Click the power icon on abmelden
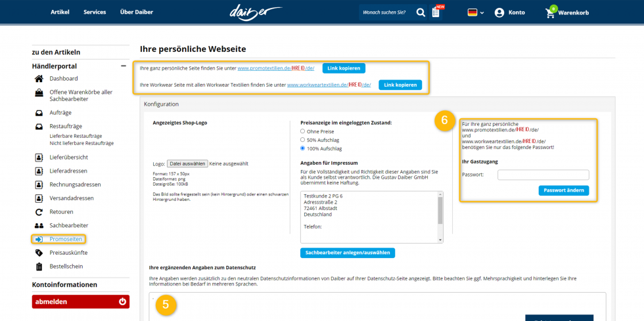The width and height of the screenshot is (644, 321). pyautogui.click(x=122, y=302)
